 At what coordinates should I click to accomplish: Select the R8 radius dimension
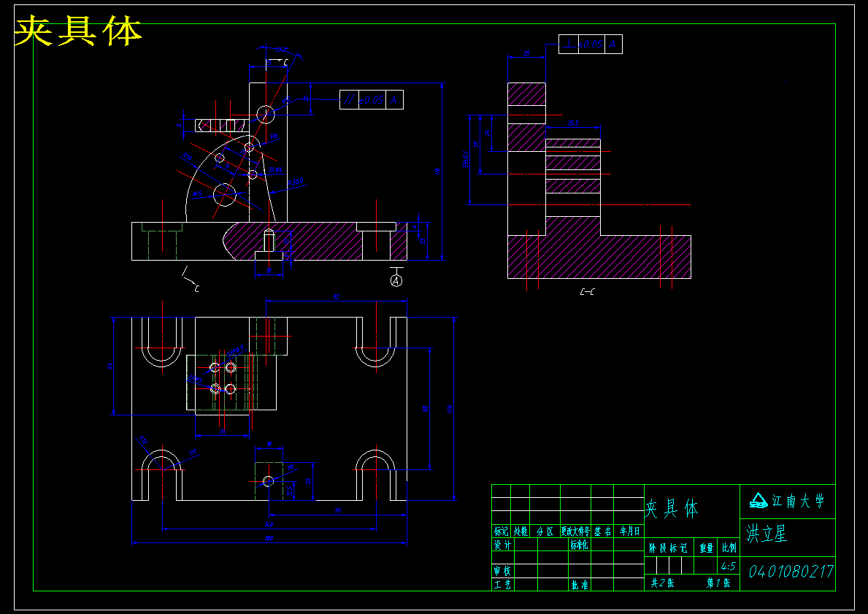[x=274, y=137]
